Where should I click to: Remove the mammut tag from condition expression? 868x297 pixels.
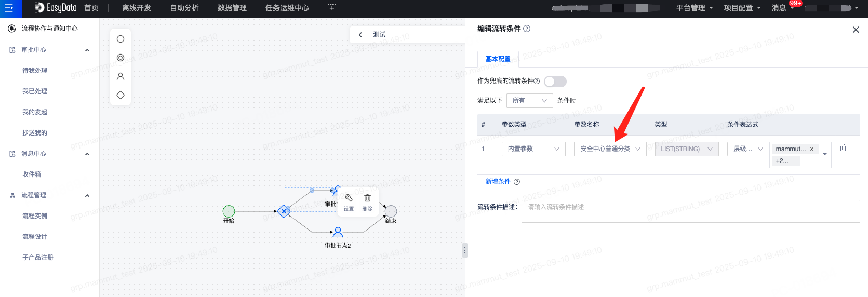pyautogui.click(x=812, y=149)
